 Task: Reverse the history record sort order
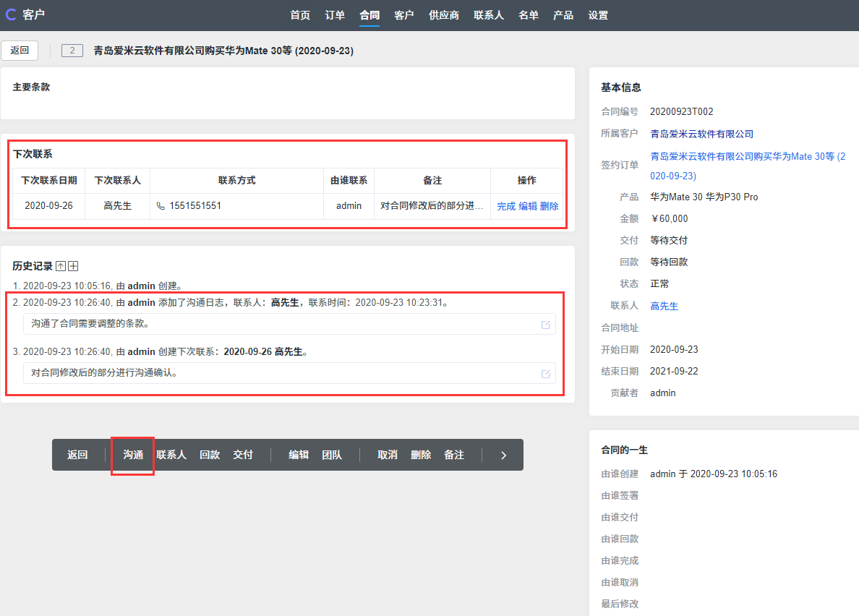pos(61,267)
